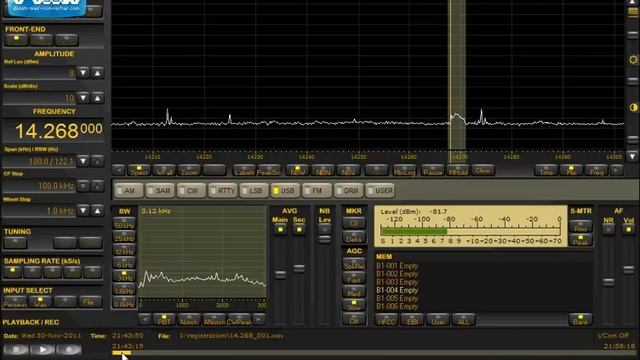Set AGC to Slow
Image resolution: width=640 pixels, height=360 pixels.
click(x=353, y=305)
